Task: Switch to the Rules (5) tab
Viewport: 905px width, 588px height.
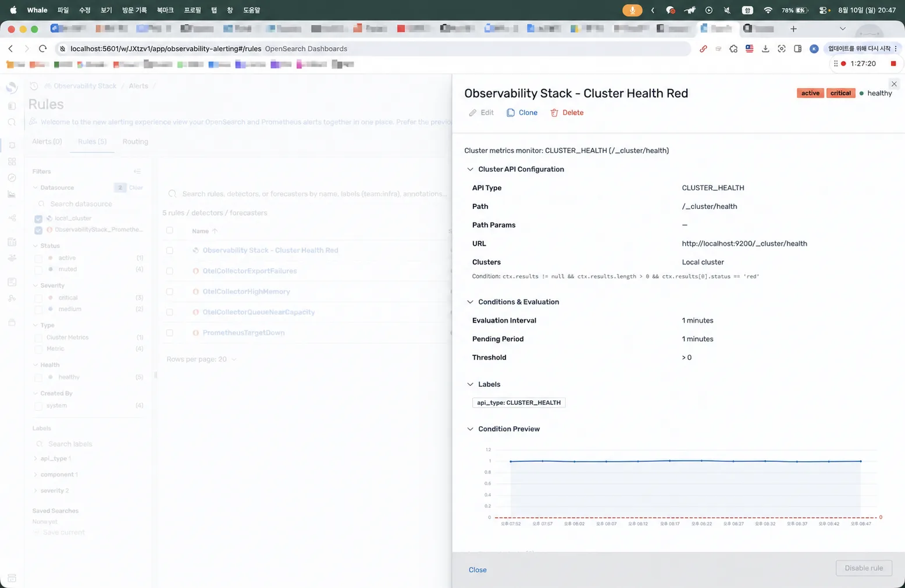Action: tap(92, 142)
